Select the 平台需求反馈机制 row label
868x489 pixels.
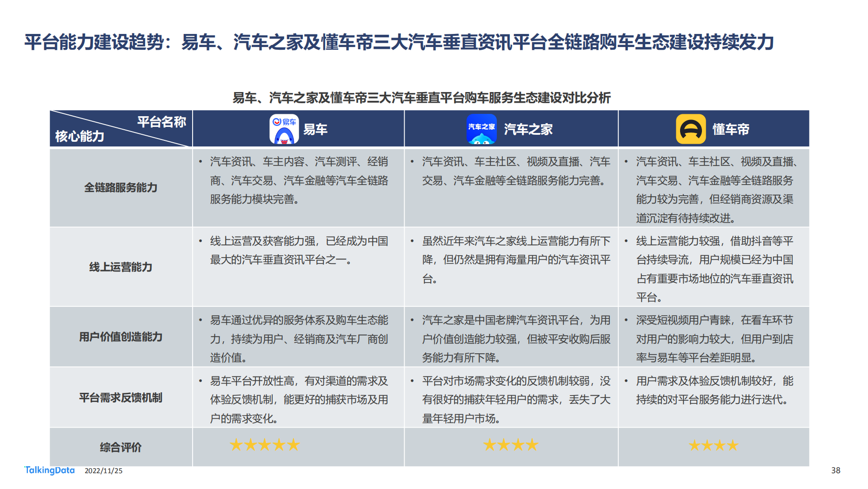coord(121,397)
